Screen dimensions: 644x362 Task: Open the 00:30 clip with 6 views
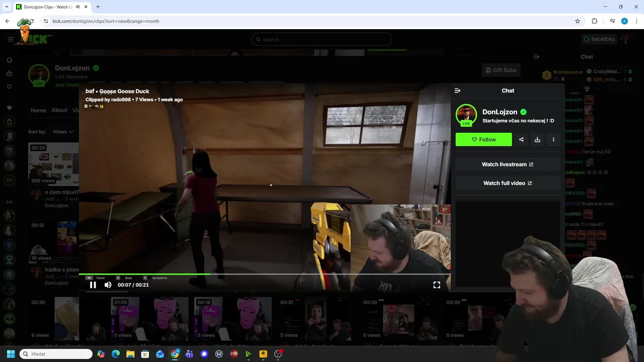54,318
